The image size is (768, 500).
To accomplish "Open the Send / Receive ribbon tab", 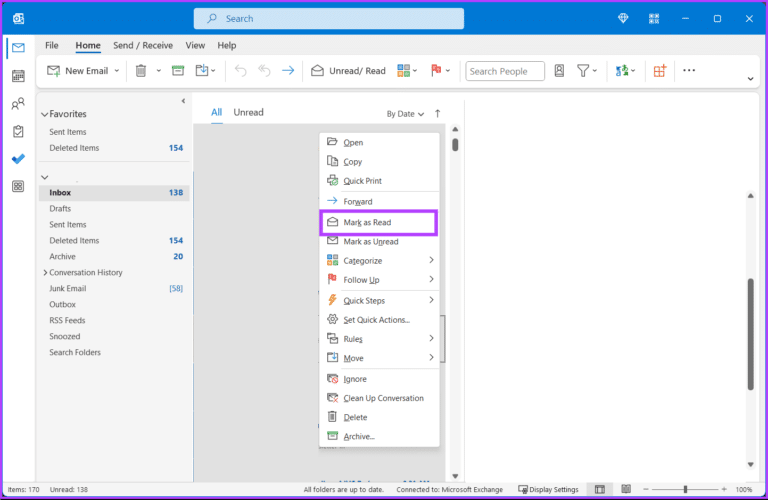I will point(142,45).
